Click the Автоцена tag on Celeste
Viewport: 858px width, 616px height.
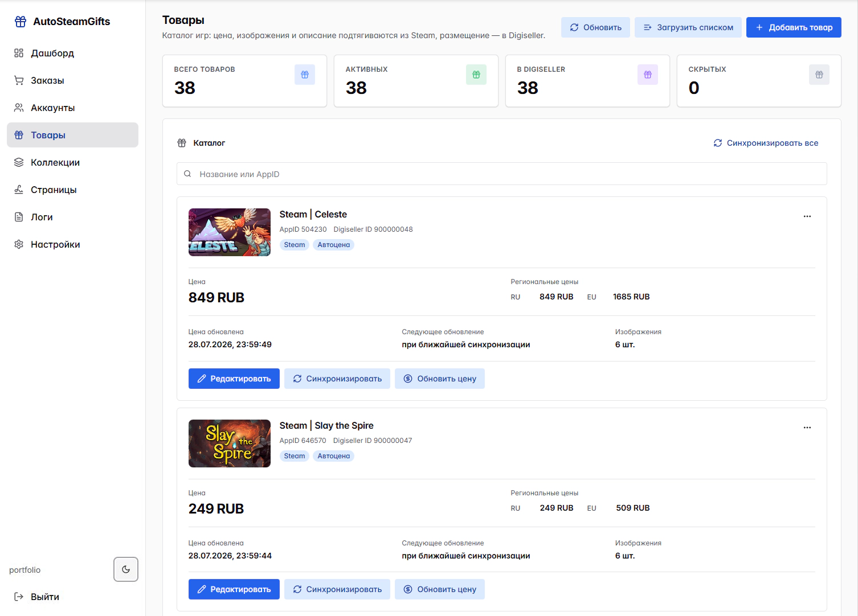pos(334,245)
